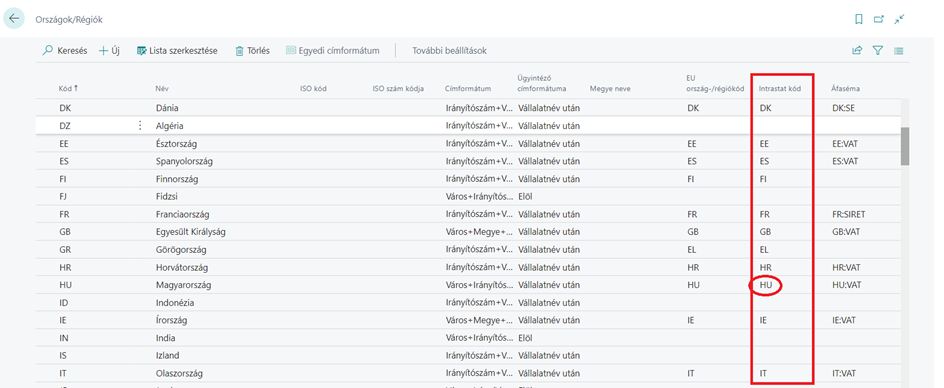Select the Indonézia name cell

coord(175,302)
